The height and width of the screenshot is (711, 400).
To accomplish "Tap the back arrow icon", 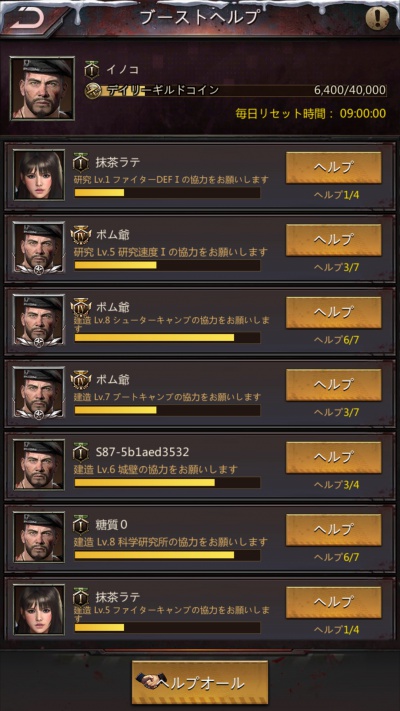I will tap(27, 18).
